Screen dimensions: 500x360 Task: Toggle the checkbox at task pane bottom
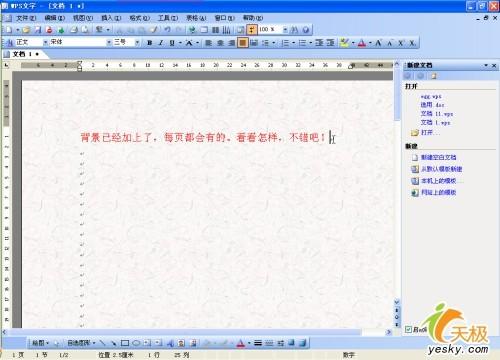pyautogui.click(x=408, y=329)
